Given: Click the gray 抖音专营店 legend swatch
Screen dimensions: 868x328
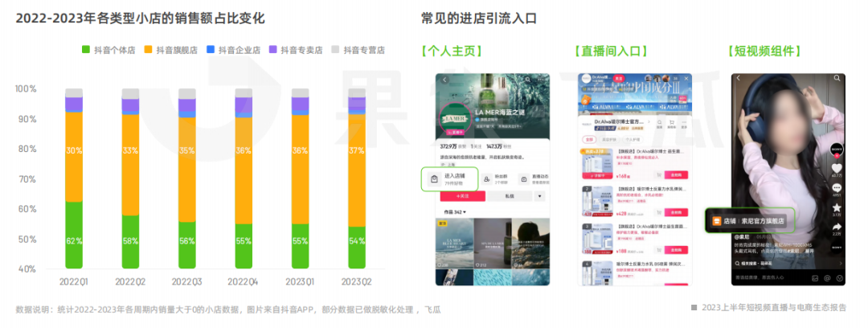Looking at the screenshot, I should coord(335,49).
